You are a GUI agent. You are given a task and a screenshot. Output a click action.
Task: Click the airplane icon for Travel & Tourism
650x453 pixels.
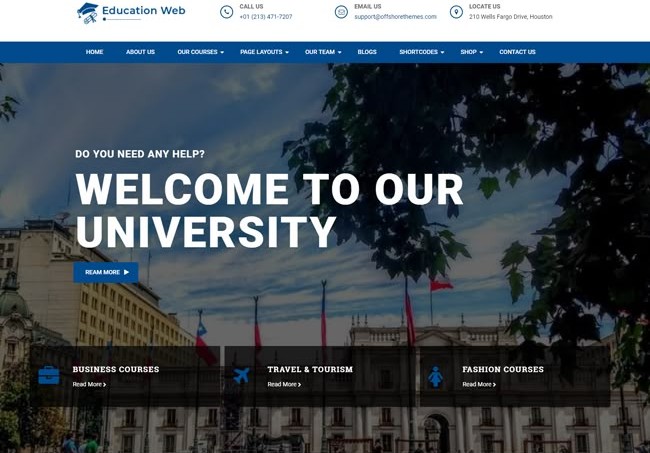pos(241,376)
